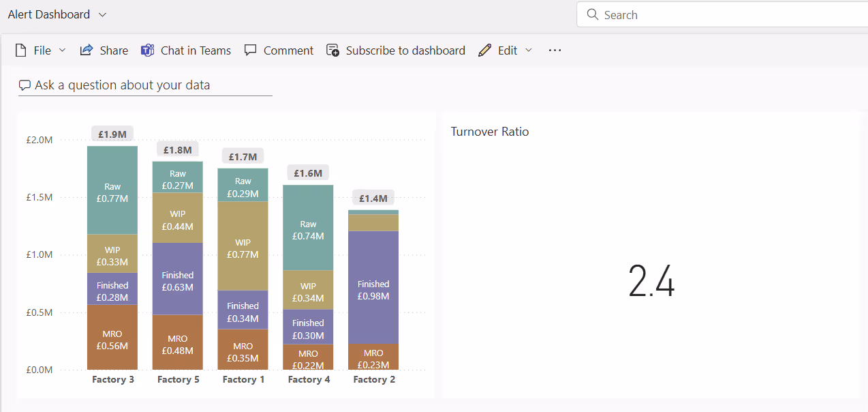Select Factory 1 WIP £0.77M segment
This screenshot has height=412, width=868.
pos(243,246)
